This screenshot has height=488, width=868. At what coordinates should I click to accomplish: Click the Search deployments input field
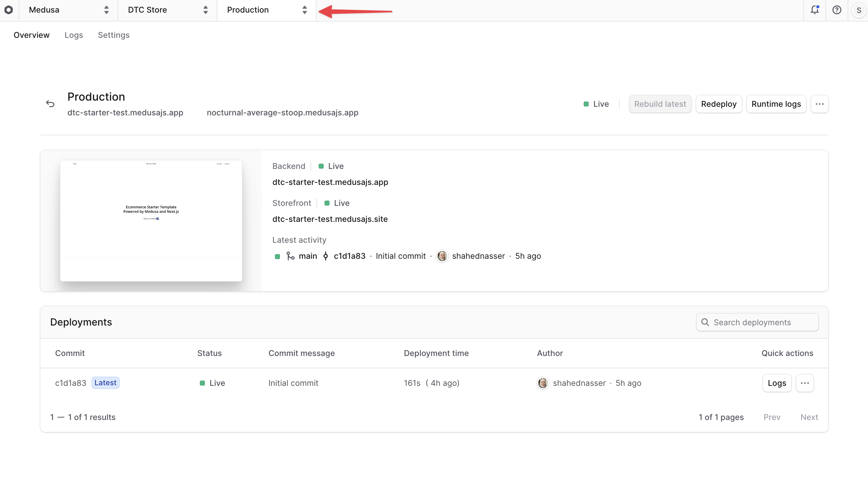pos(757,322)
